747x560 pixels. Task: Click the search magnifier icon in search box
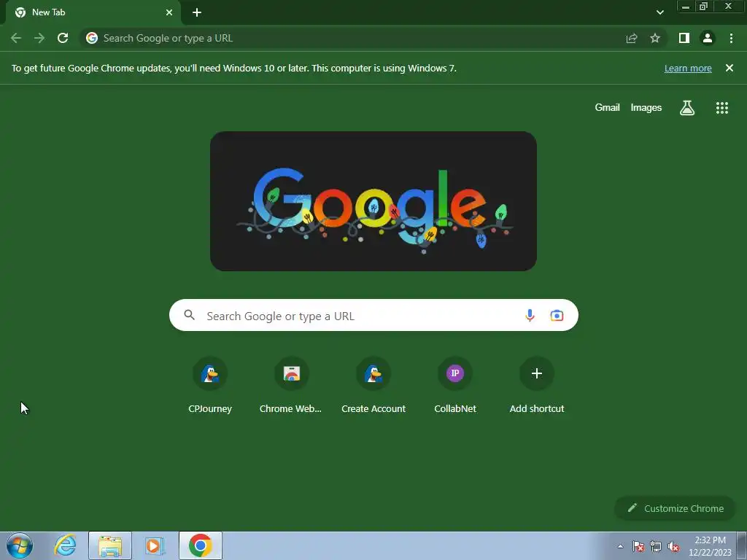pos(190,315)
